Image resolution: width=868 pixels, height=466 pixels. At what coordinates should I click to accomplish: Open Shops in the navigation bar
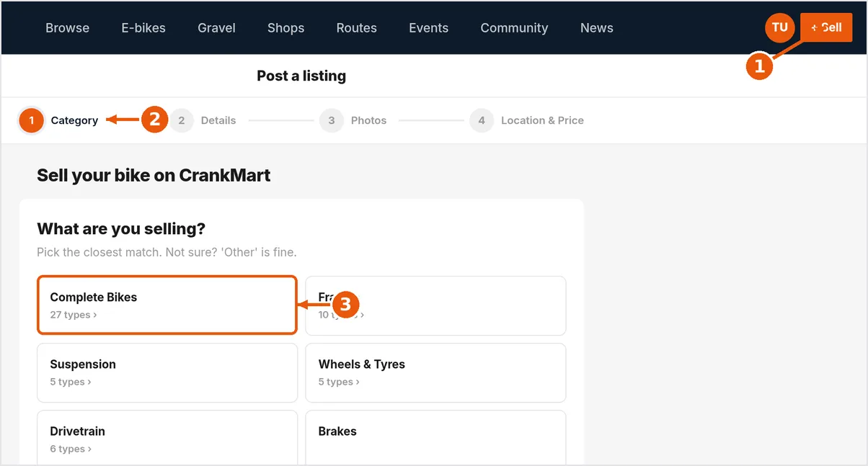coord(285,28)
